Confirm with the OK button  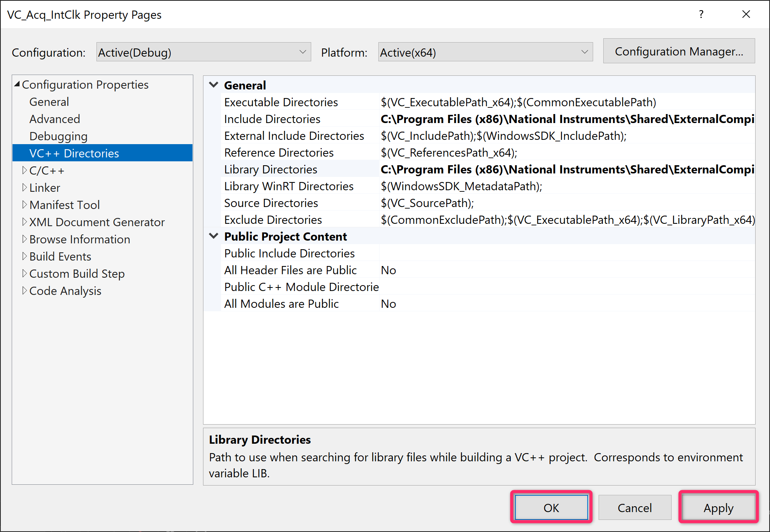point(551,507)
